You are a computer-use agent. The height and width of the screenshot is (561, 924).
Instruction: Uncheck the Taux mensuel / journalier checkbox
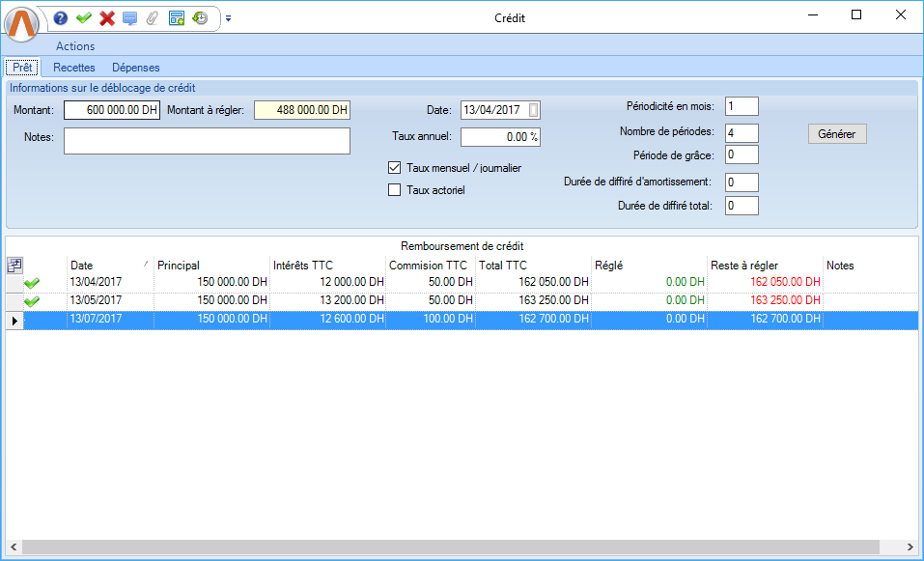394,168
